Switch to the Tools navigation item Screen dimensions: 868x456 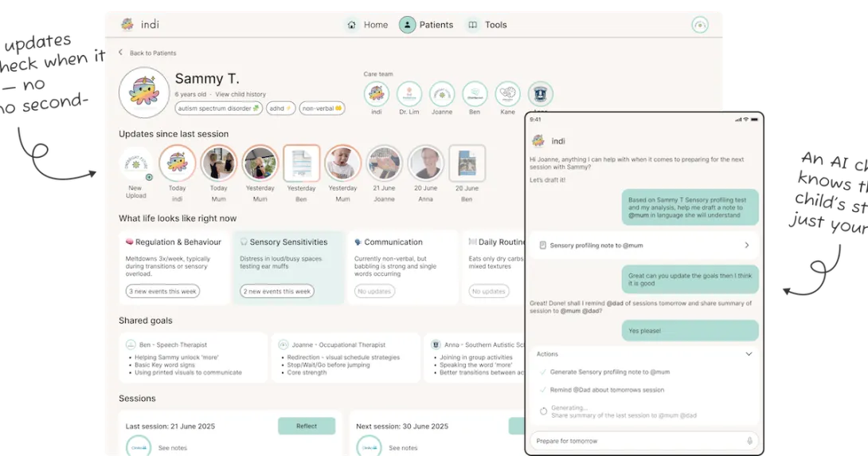click(487, 25)
